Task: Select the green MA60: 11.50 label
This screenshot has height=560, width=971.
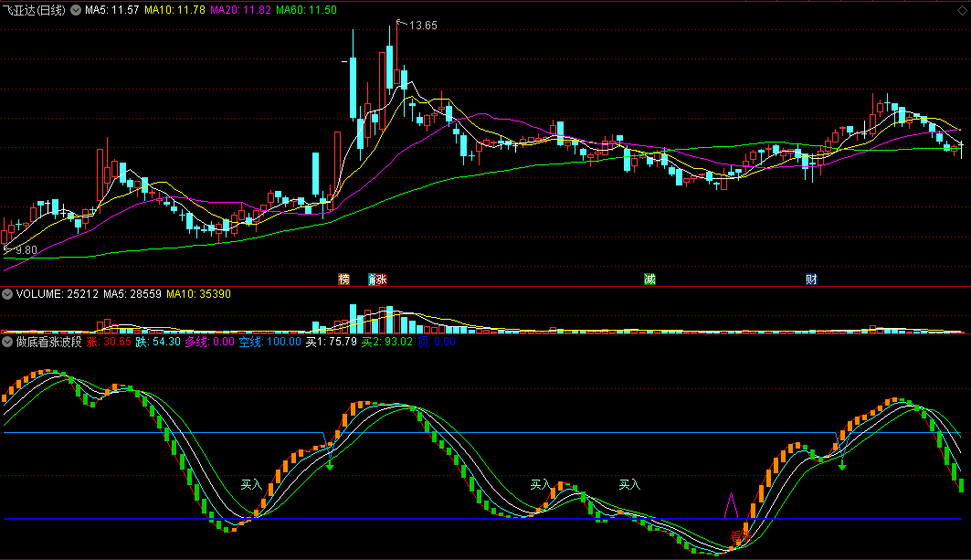Action: tap(307, 10)
